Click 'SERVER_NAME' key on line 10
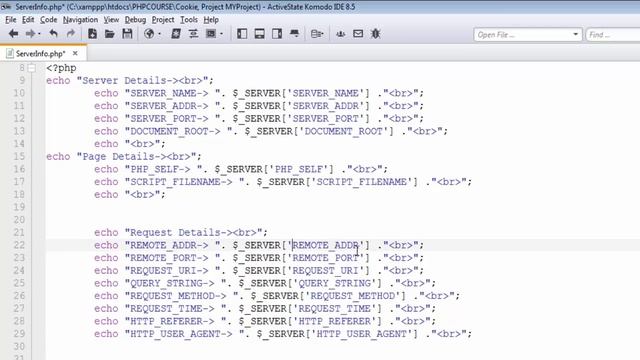640x360 pixels. click(326, 93)
